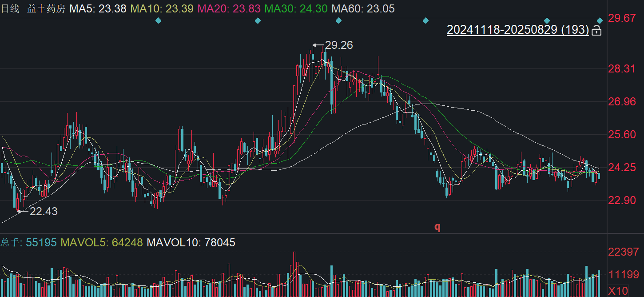Click the 总手: 55195 volume label

point(28,242)
